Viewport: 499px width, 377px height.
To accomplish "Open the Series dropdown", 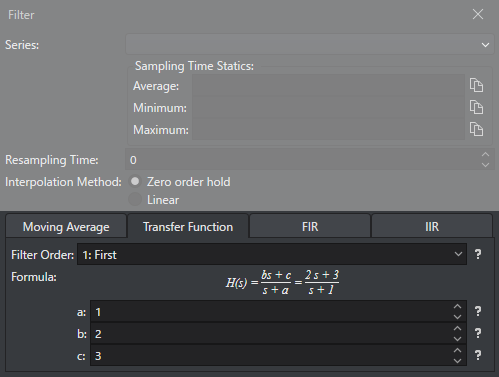I will click(x=310, y=44).
